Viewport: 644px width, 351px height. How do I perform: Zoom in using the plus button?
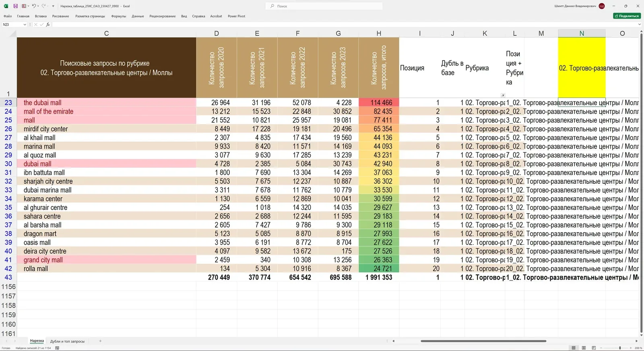coord(631,348)
